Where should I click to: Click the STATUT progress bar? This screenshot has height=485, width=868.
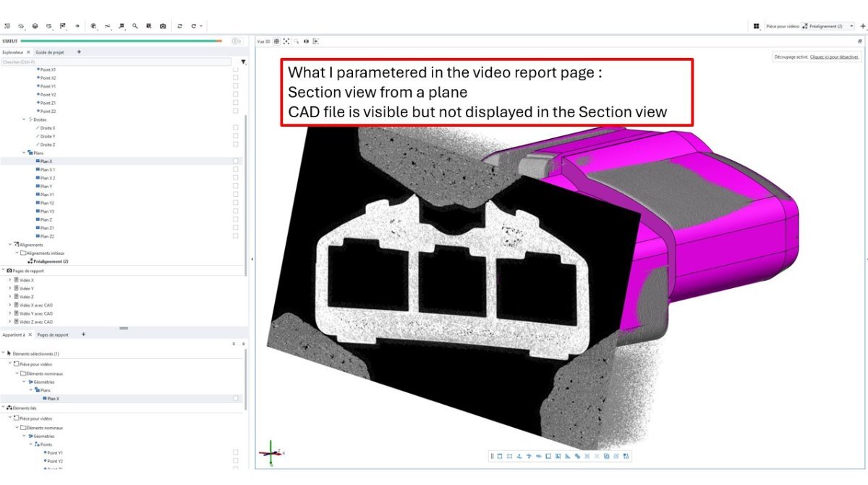tap(122, 41)
